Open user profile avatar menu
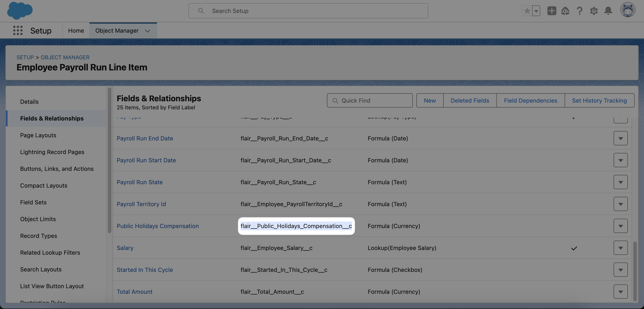This screenshot has height=309, width=644. [x=627, y=10]
